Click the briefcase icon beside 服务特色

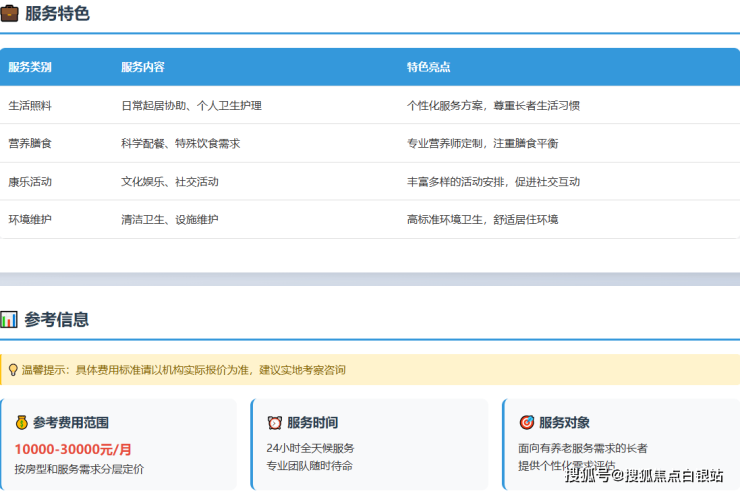(x=10, y=14)
